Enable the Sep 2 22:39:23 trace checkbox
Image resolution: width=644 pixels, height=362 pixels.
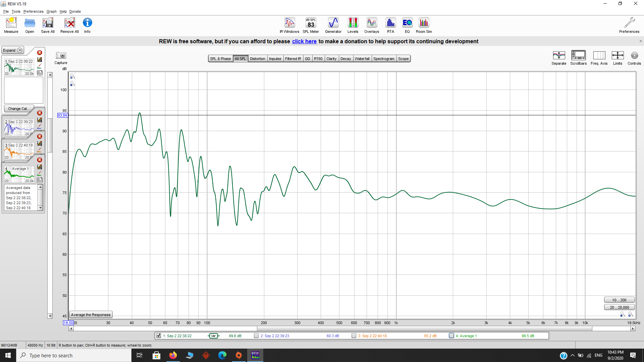coord(256,336)
